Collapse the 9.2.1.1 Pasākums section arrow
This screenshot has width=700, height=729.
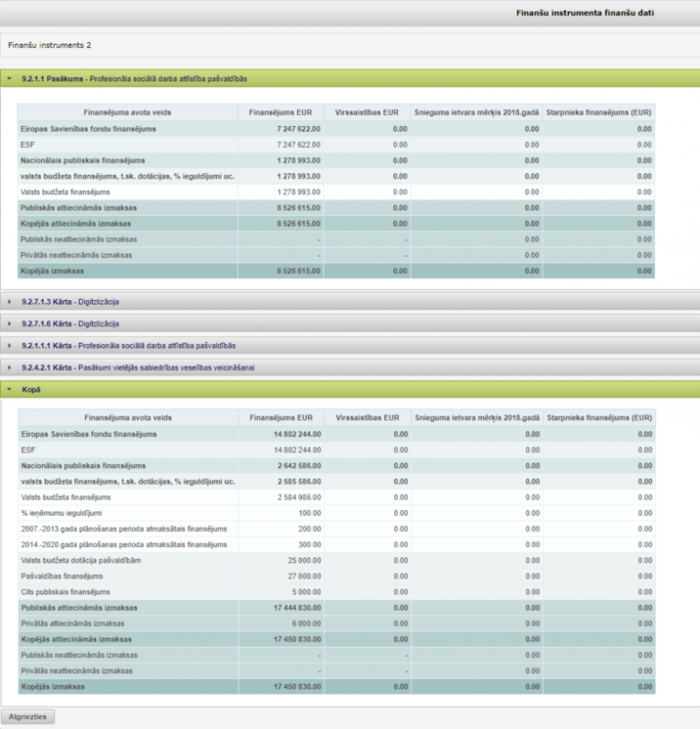[x=9, y=79]
